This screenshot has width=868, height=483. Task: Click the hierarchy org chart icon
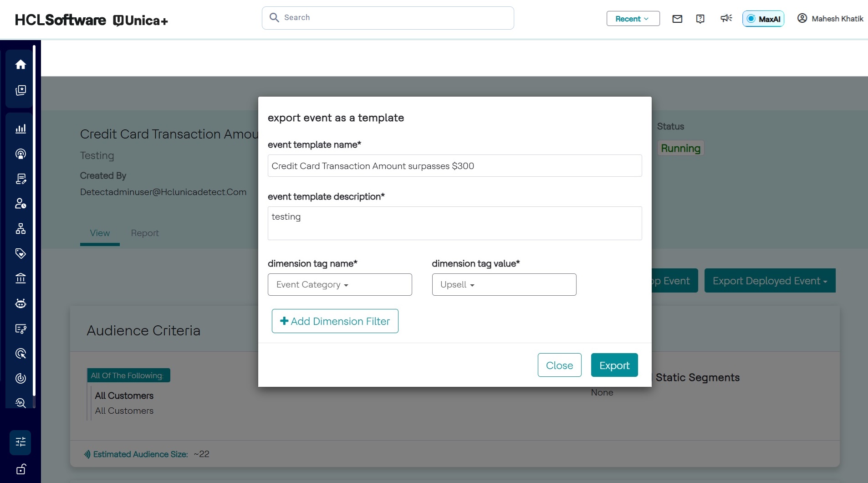coord(20,229)
